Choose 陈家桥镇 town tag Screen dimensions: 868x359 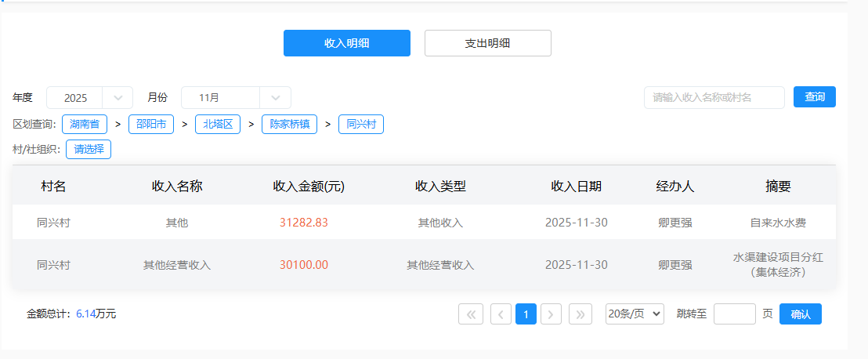(x=289, y=124)
